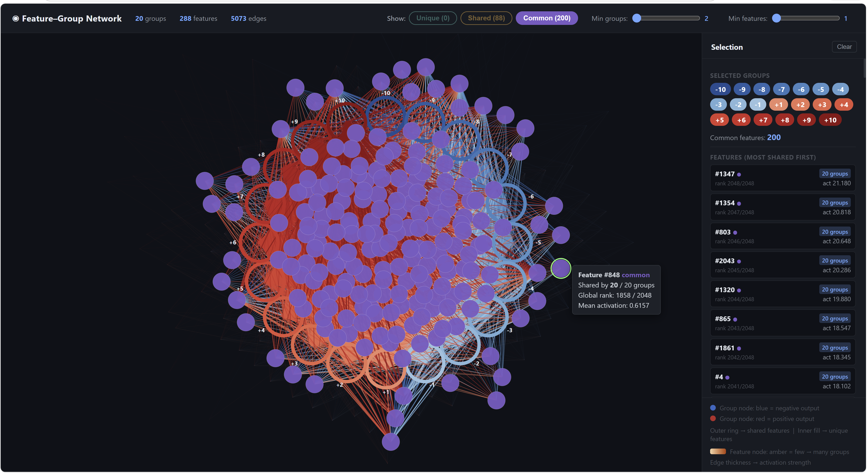Click the red positive output legend dot
Screen dimensions: 868x473
(x=713, y=418)
